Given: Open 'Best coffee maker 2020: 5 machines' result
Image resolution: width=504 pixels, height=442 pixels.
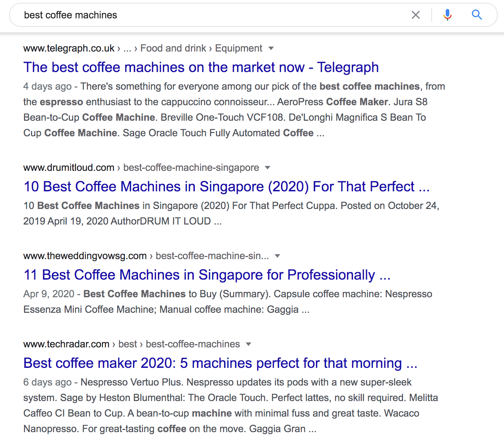Looking at the screenshot, I should click(x=221, y=363).
